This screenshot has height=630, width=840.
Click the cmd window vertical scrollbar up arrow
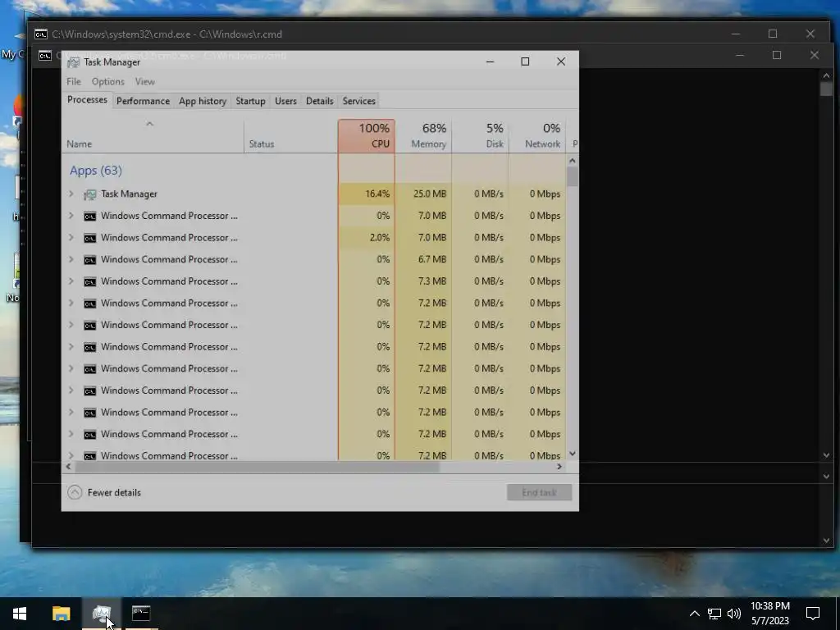pos(826,76)
